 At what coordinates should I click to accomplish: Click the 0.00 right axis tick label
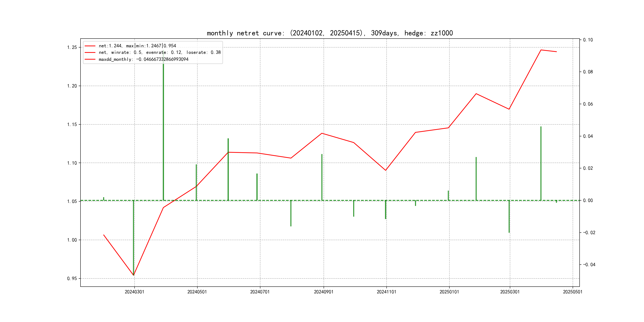[588, 201]
